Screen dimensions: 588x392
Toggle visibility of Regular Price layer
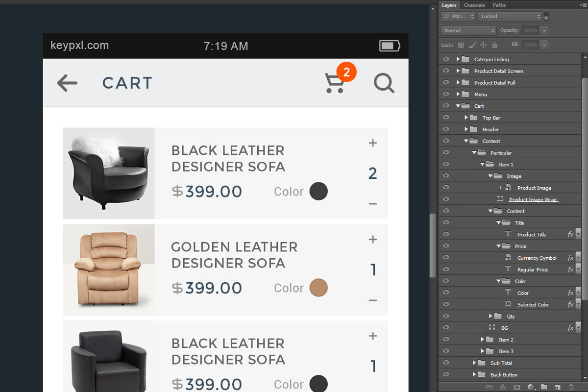(446, 269)
